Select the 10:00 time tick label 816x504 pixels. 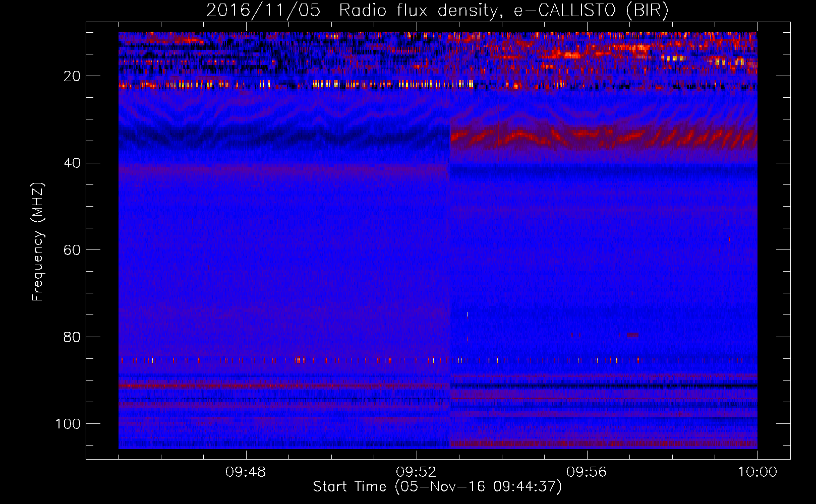(757, 472)
